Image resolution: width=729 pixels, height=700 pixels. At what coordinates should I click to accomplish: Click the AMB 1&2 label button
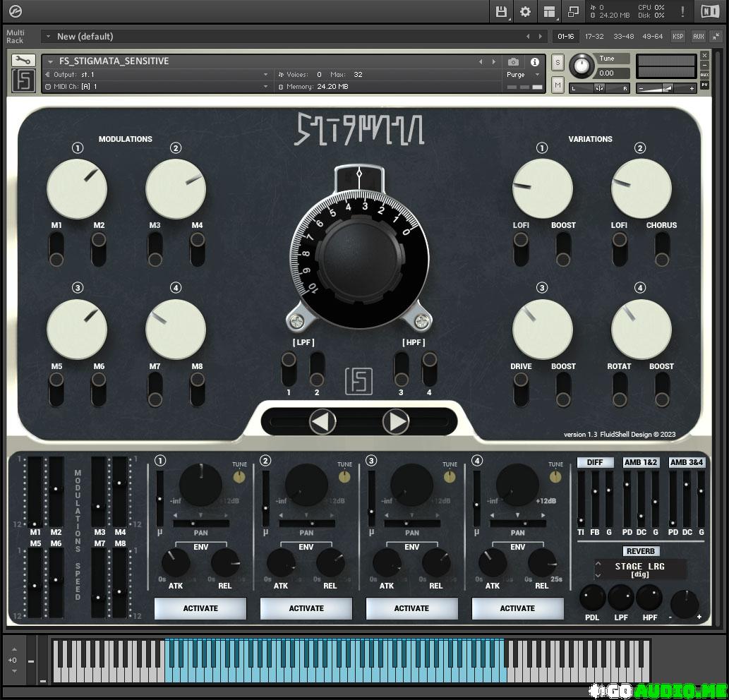[641, 462]
